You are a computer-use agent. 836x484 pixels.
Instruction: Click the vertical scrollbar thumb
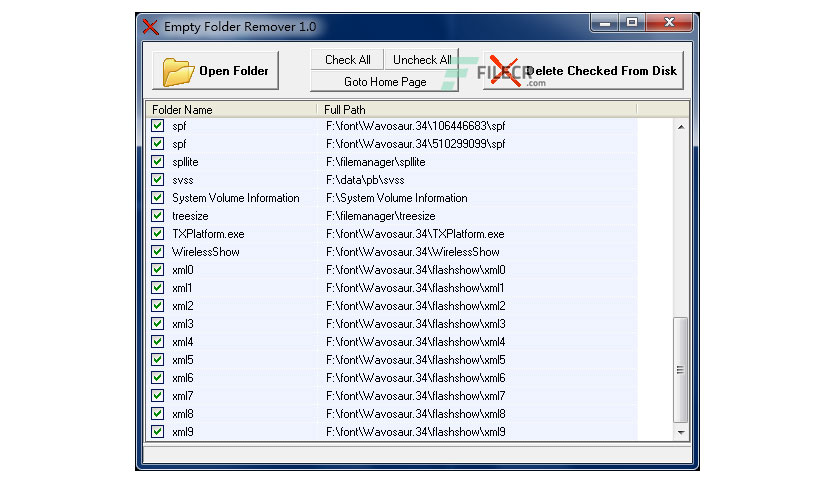[x=681, y=370]
